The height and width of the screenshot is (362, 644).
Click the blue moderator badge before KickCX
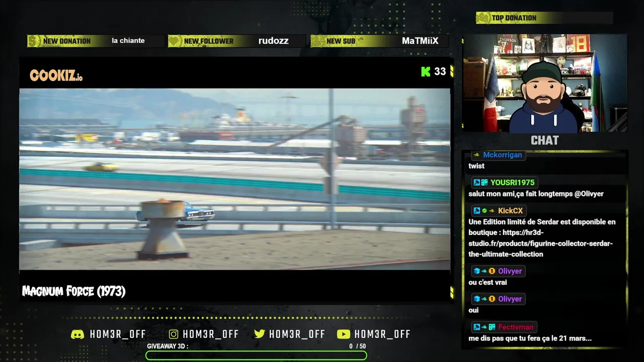476,211
